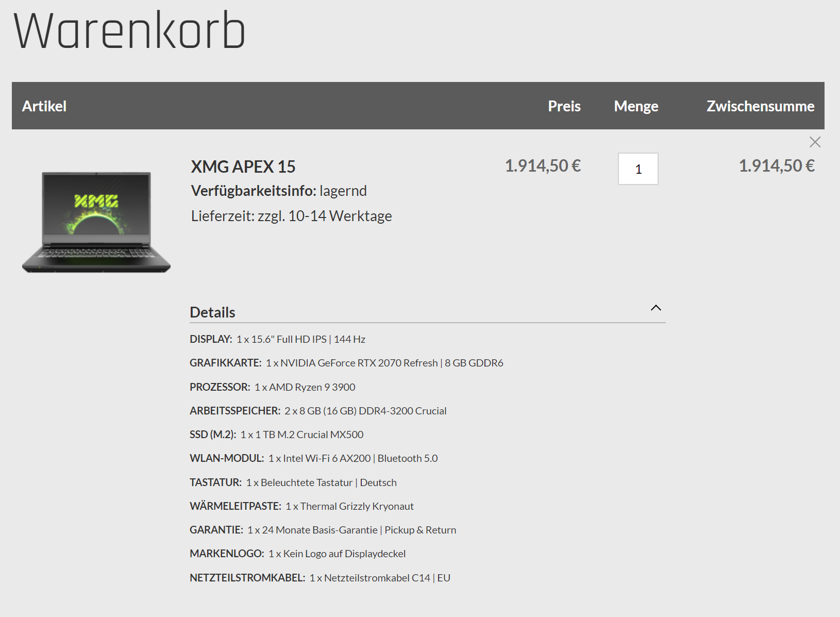Click the Artikel column header
This screenshot has width=840, height=617.
(x=44, y=106)
